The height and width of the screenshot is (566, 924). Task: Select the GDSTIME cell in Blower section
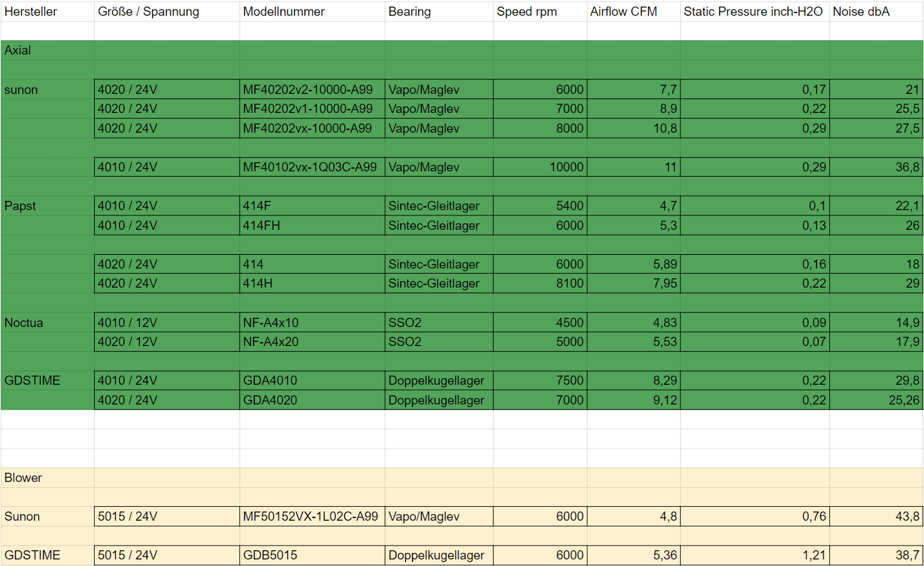(x=47, y=555)
